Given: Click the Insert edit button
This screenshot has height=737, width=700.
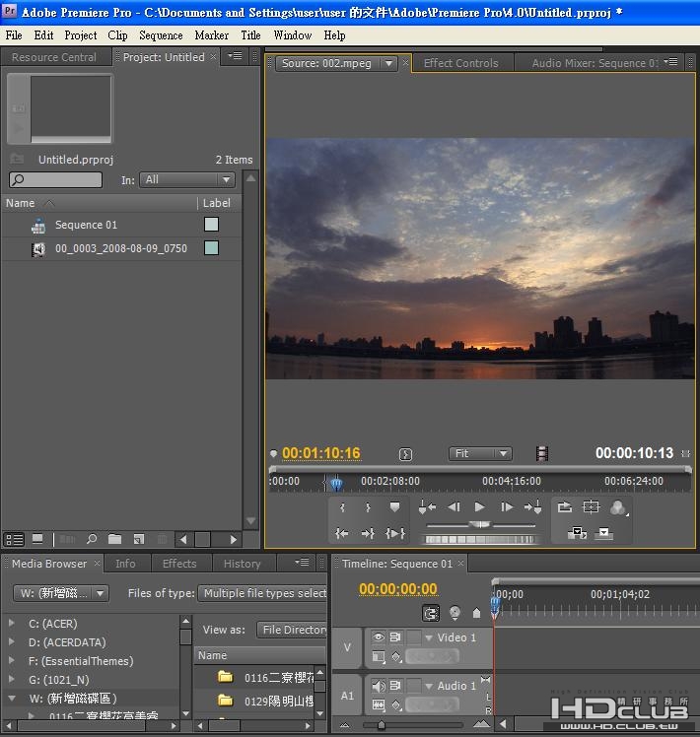Looking at the screenshot, I should 575,533.
